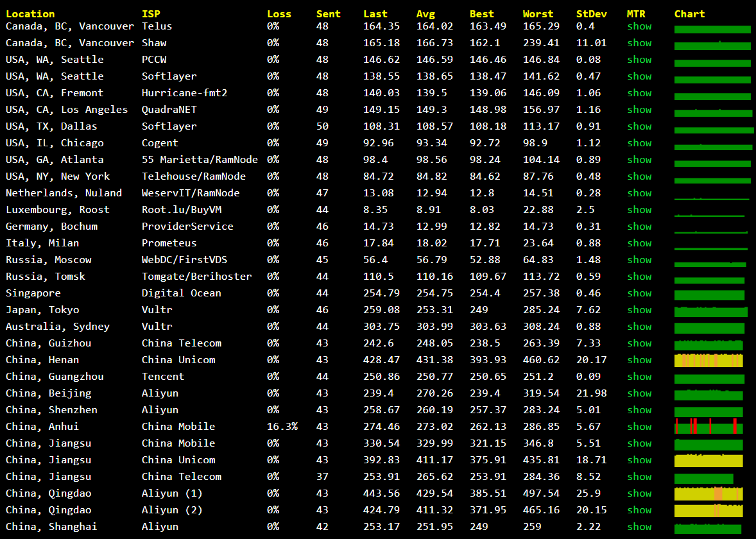
Task: Open show link for Hurricane-fmt2 Fremont
Action: click(639, 92)
